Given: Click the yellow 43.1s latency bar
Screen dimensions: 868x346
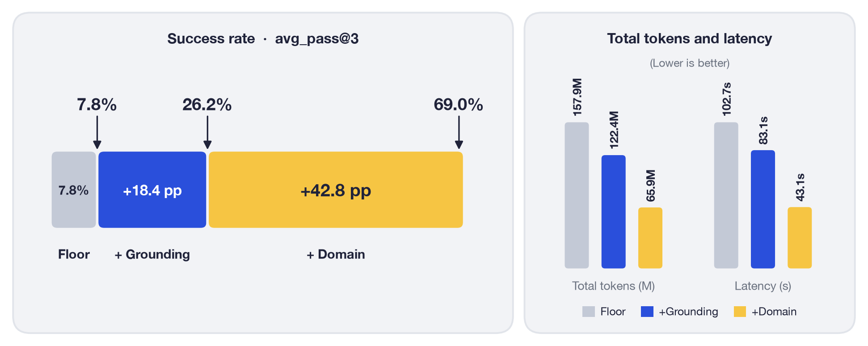Looking at the screenshot, I should click(800, 238).
